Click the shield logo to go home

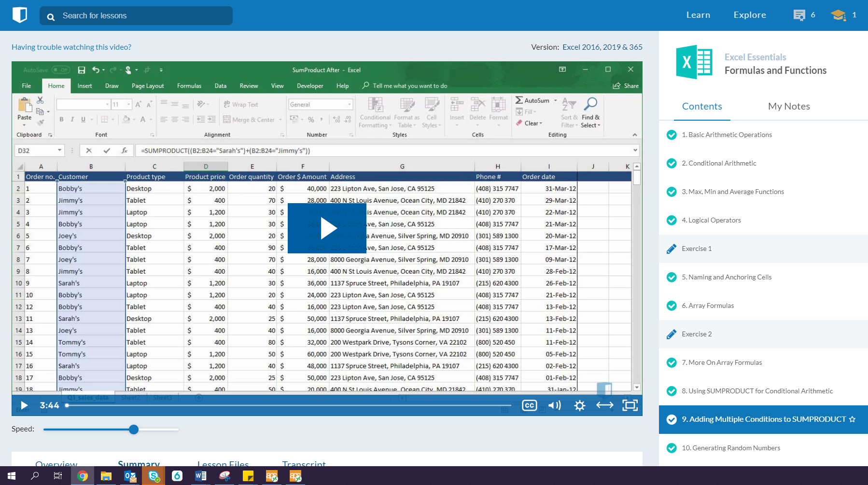[x=20, y=15]
